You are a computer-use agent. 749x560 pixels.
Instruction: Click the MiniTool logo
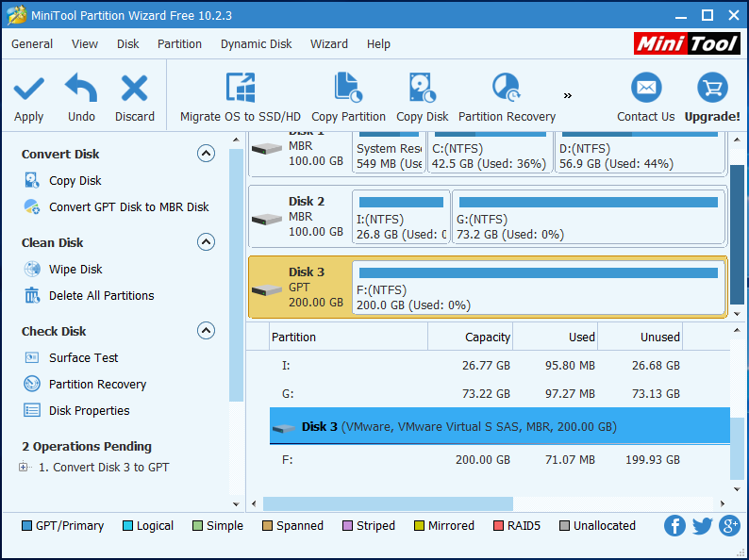tap(687, 44)
